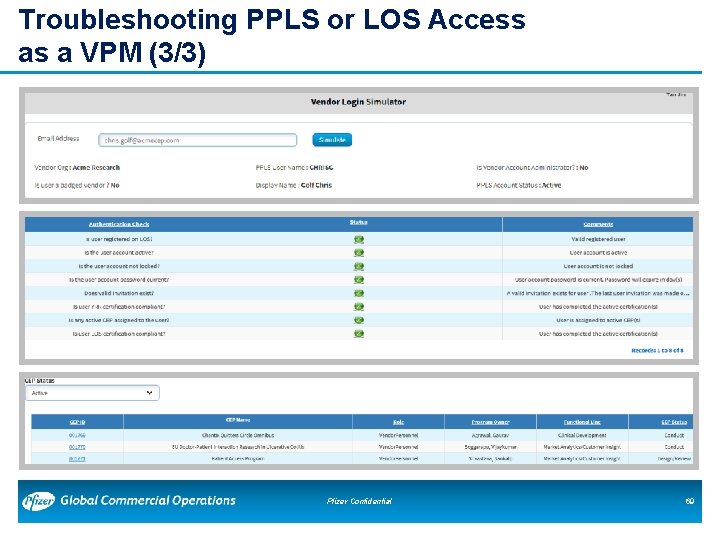Click green status icon for 'valid invitation exist'
The height and width of the screenshot is (540, 720).
pos(359,293)
